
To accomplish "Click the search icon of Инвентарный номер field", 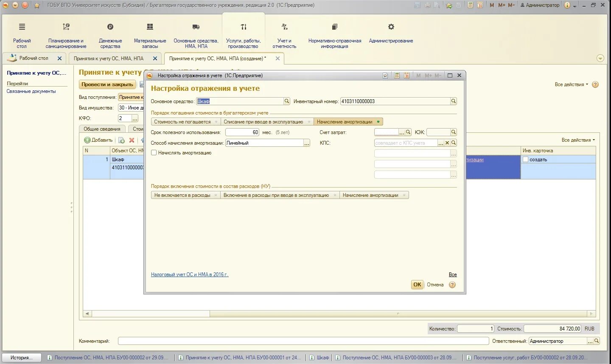I will pyautogui.click(x=454, y=101).
